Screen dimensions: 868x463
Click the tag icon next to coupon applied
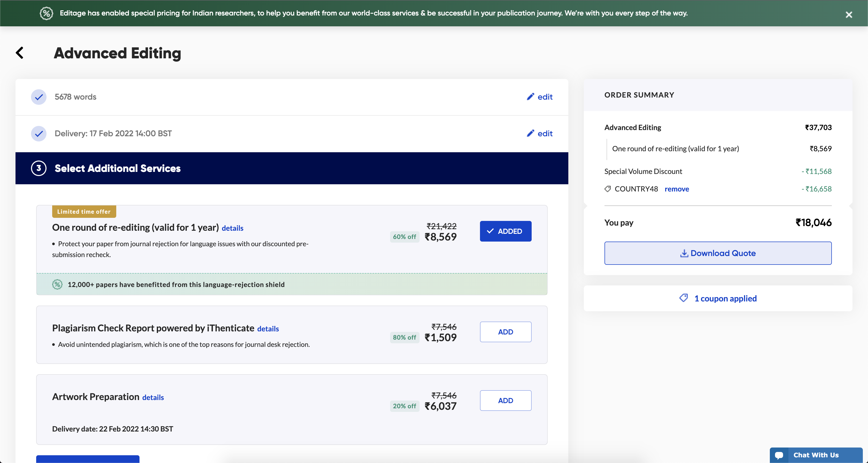[x=684, y=298]
